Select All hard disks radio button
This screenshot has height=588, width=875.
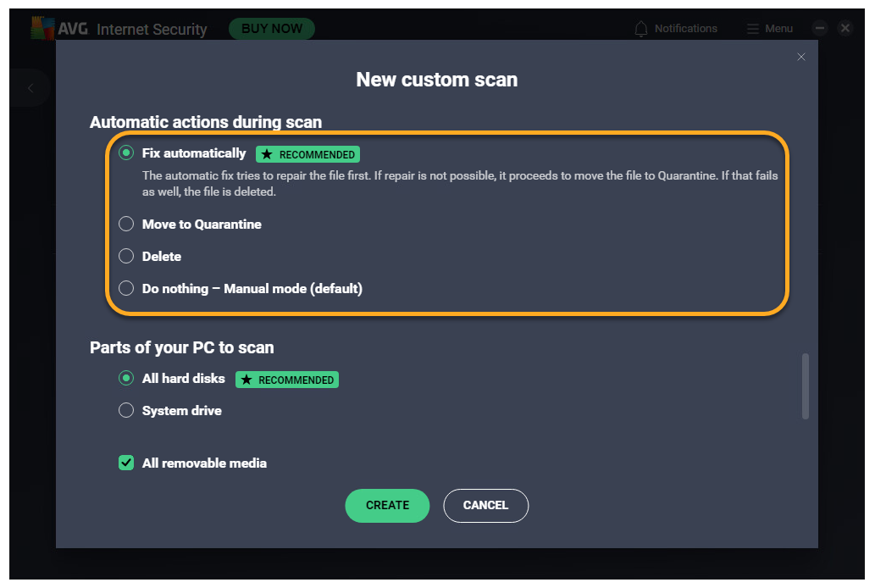(x=126, y=379)
